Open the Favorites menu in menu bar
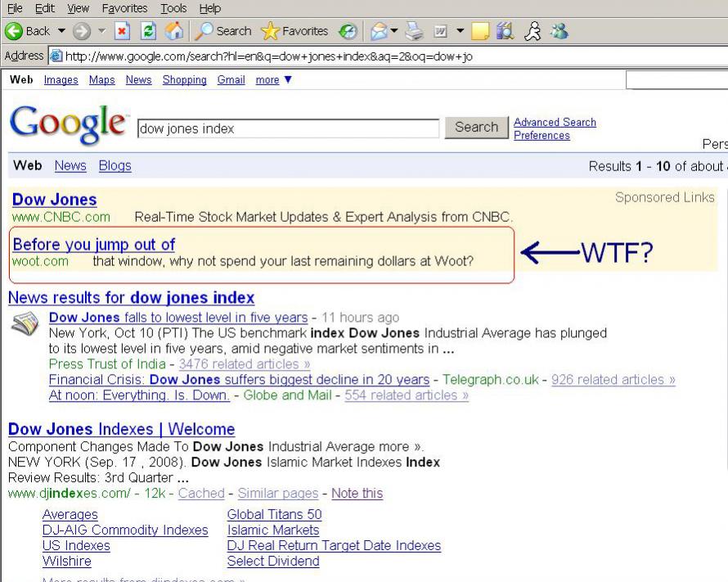The width and height of the screenshot is (728, 582). click(124, 8)
